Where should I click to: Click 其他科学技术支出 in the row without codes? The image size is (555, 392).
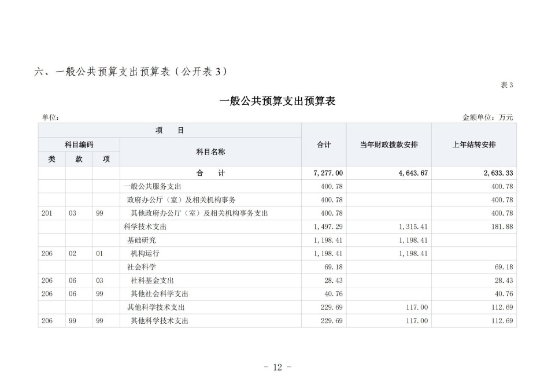(156, 308)
